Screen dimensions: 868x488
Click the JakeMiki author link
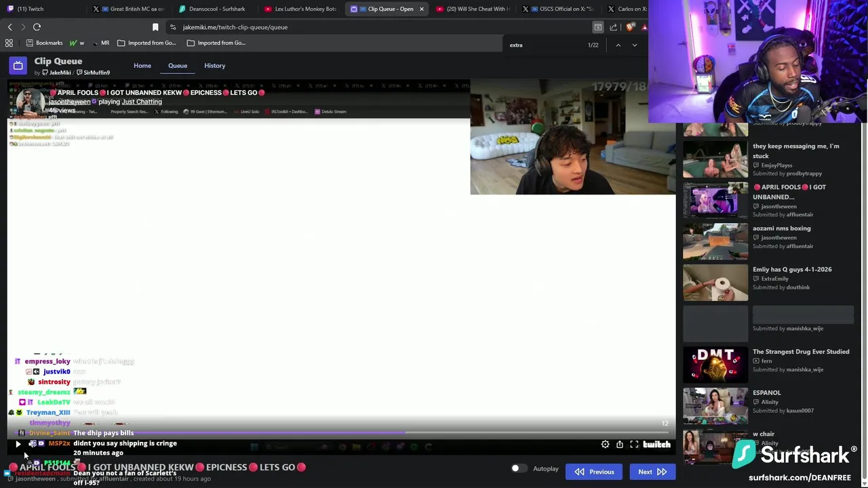pyautogui.click(x=57, y=73)
